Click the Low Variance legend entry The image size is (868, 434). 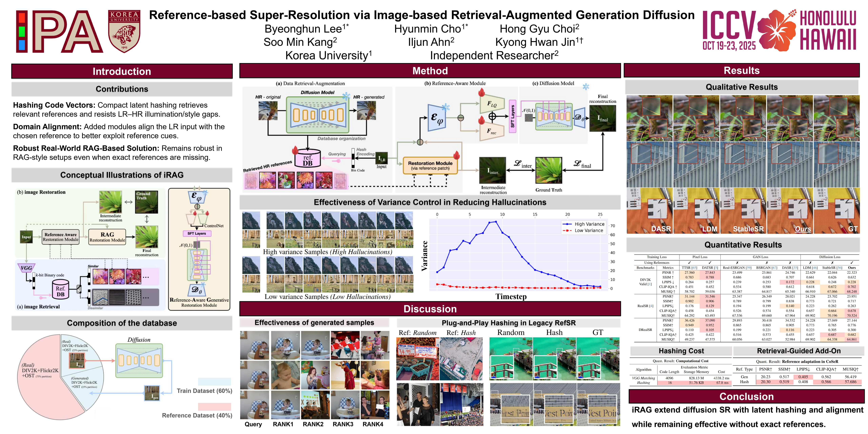pyautogui.click(x=588, y=231)
